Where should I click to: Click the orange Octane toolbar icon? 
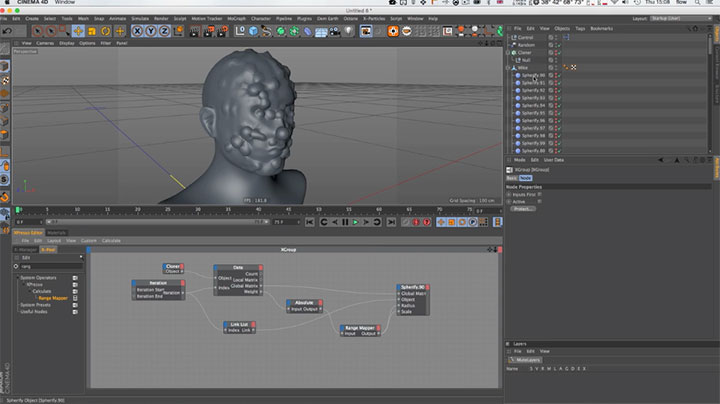(393, 31)
